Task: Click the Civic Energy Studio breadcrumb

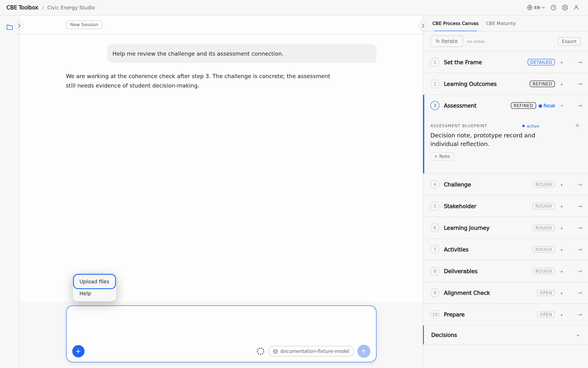Action: pyautogui.click(x=71, y=8)
